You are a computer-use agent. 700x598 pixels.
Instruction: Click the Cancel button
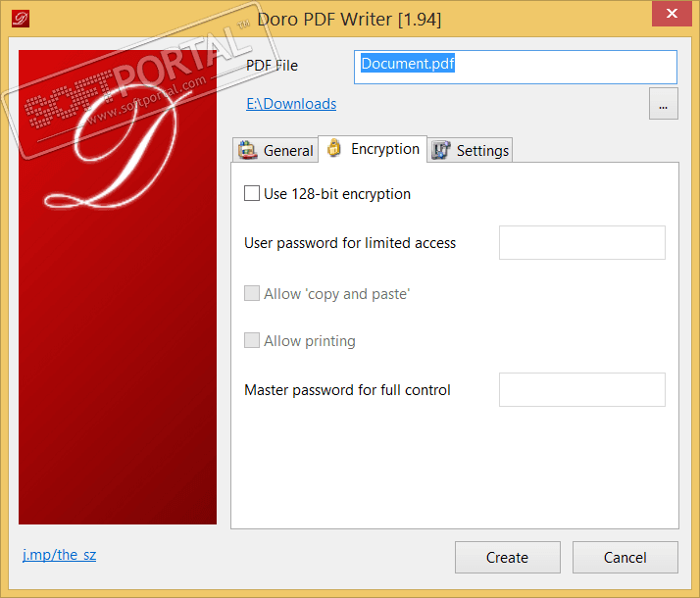pos(625,558)
